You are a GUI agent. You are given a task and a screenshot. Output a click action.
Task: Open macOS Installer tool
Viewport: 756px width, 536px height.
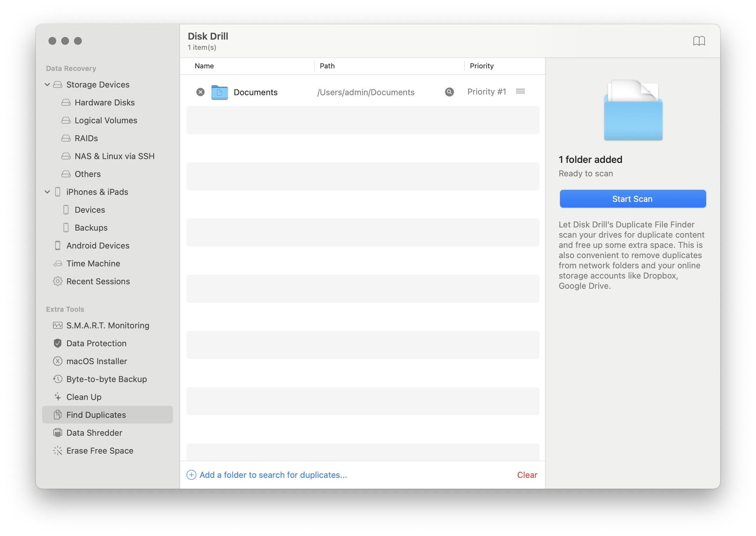[97, 361]
